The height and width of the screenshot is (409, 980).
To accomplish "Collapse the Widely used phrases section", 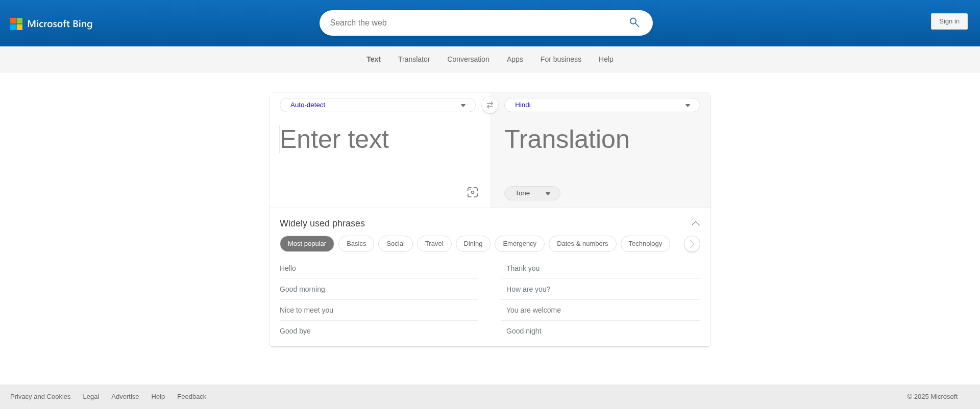I will coord(696,223).
